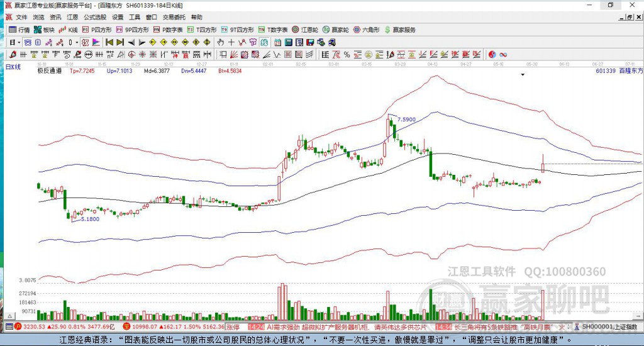Click the circled 金 gold icon

(x=369, y=54)
